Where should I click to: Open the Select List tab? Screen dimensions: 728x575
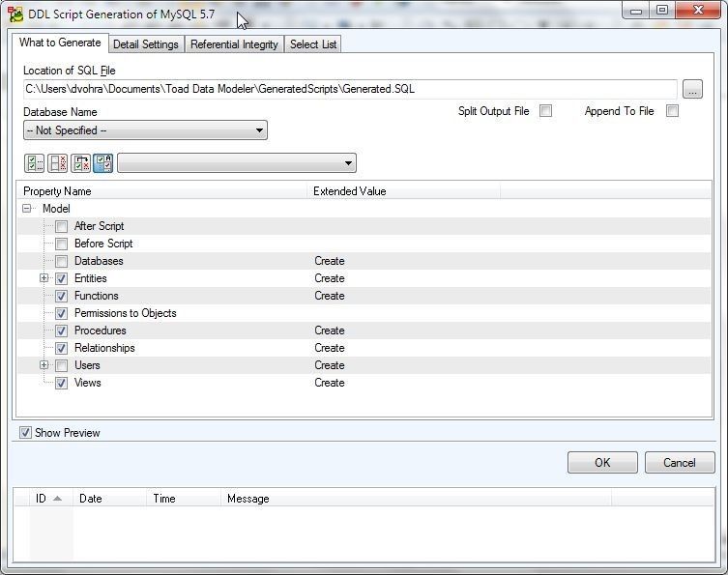pos(313,44)
